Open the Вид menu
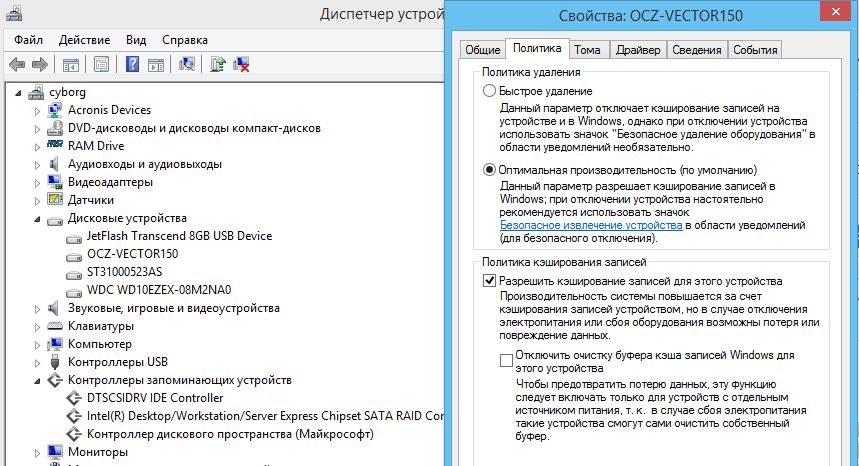Viewport: 859px width, 466px height. [x=136, y=40]
